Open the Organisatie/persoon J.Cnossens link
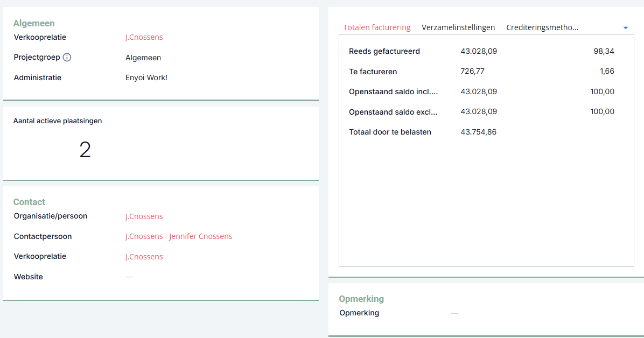This screenshot has height=338, width=644. 144,216
